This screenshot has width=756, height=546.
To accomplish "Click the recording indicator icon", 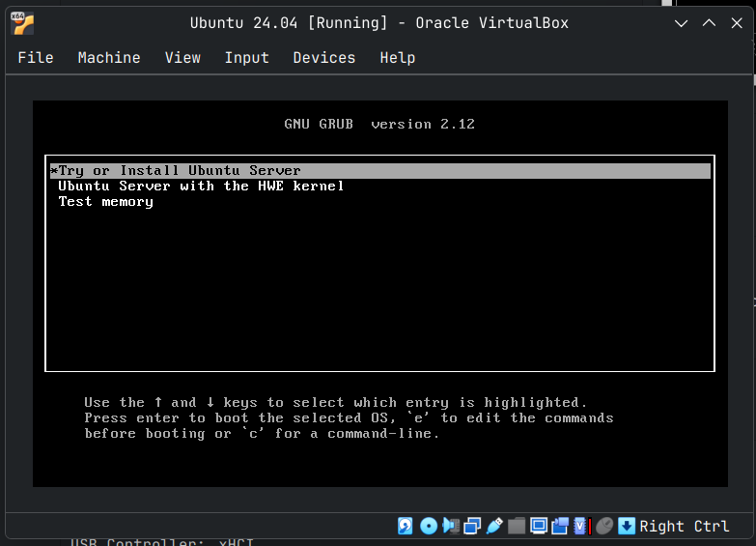I will click(560, 526).
